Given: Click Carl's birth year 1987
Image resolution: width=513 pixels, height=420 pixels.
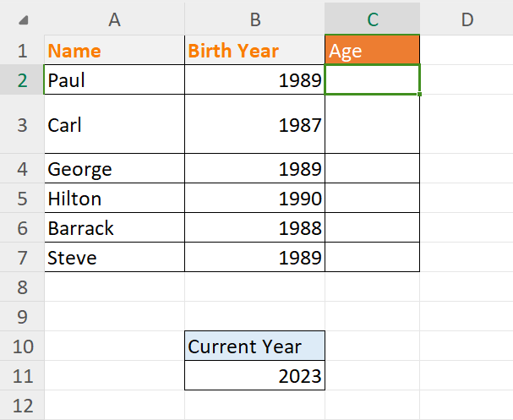Looking at the screenshot, I should tap(254, 124).
